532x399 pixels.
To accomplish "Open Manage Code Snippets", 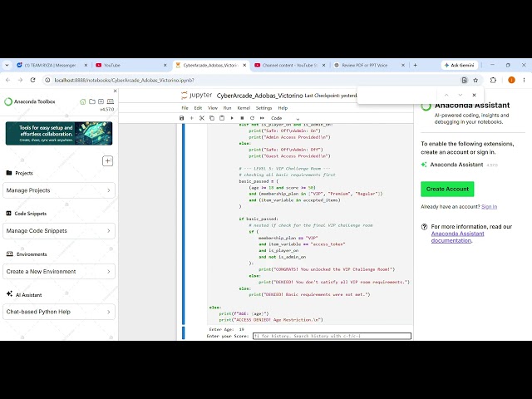I will [59, 231].
